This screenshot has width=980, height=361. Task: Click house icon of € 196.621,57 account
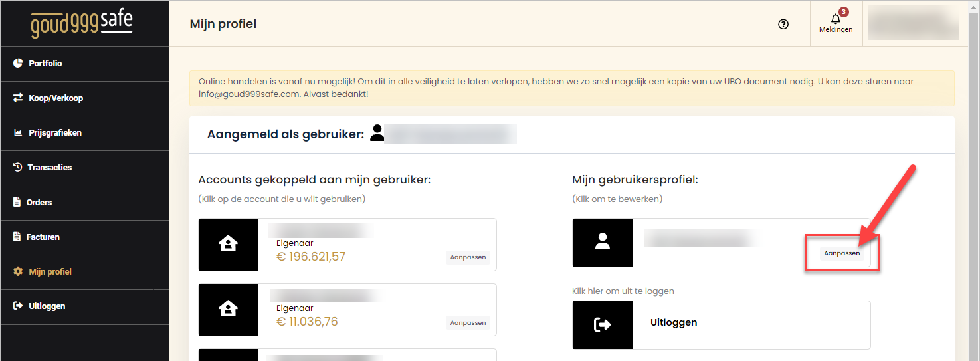coord(228,245)
